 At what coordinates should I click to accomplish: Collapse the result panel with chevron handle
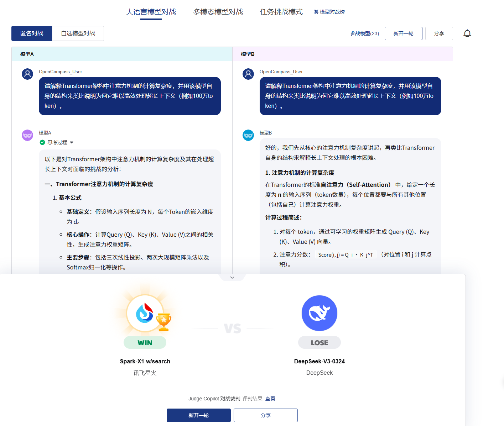(232, 278)
